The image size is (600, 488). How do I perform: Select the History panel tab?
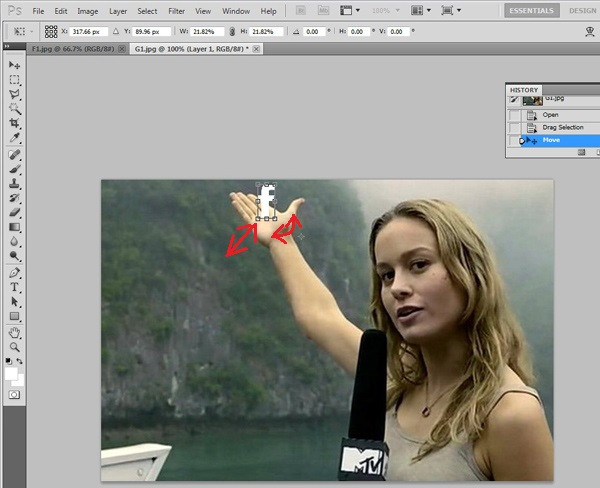click(524, 90)
